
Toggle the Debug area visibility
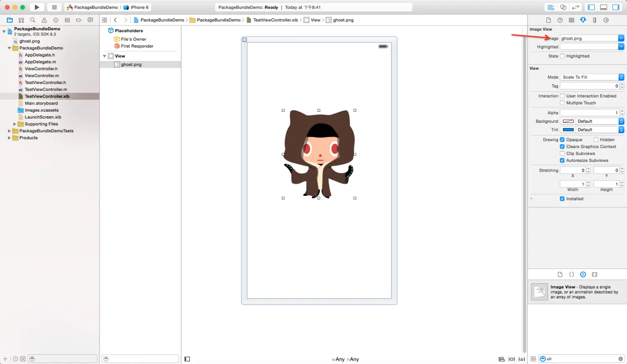click(x=604, y=7)
